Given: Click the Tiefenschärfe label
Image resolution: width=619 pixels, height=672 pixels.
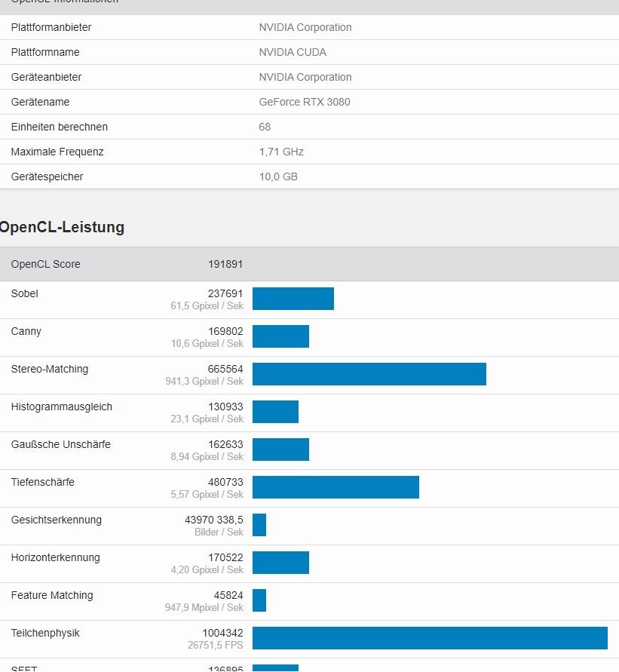Looking at the screenshot, I should point(43,482).
